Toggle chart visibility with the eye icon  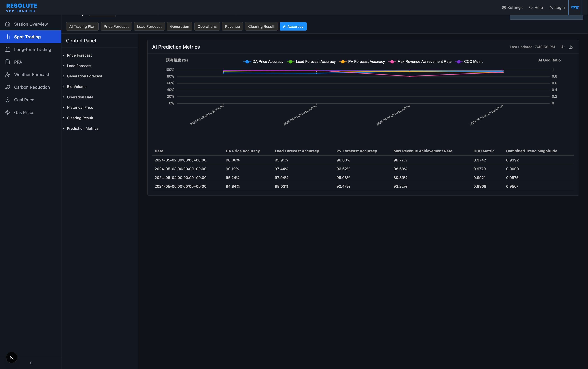562,47
